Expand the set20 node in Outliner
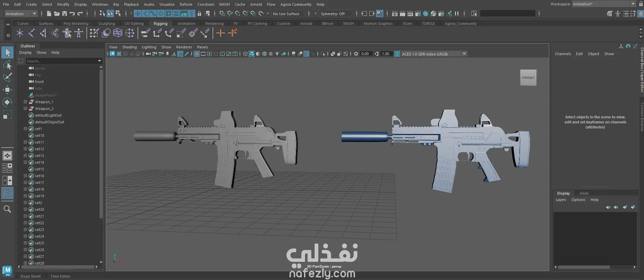The width and height of the screenshot is (644, 280). pos(25,209)
